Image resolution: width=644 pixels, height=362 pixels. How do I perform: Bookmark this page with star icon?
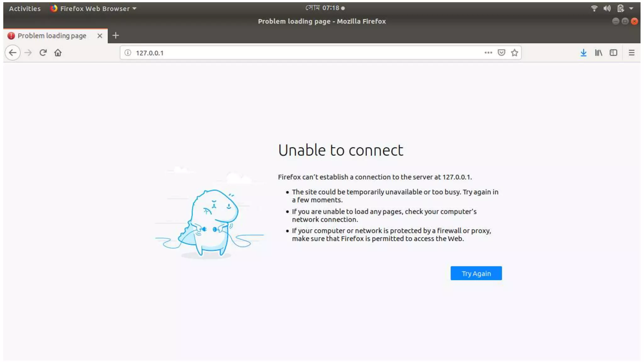click(514, 53)
